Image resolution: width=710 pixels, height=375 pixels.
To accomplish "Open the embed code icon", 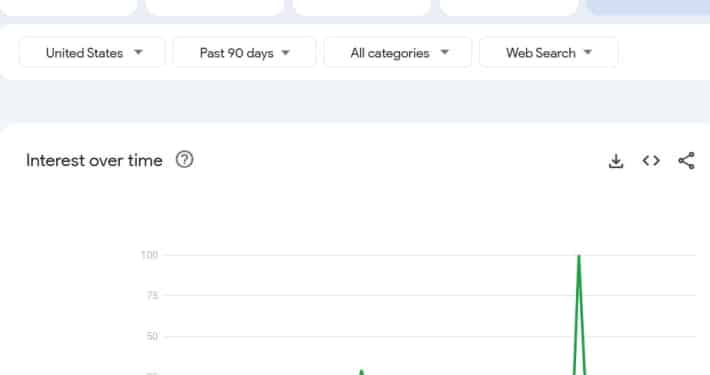I will click(651, 161).
